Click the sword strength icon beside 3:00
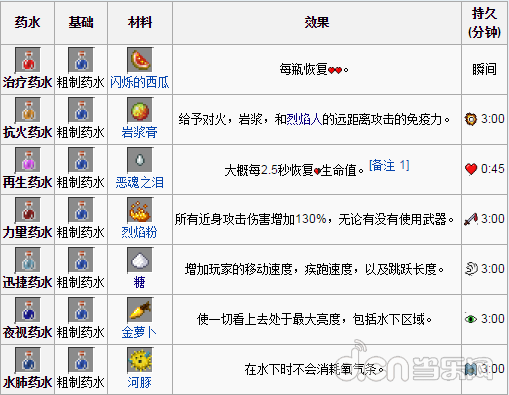This screenshot has width=509, height=395. (471, 219)
